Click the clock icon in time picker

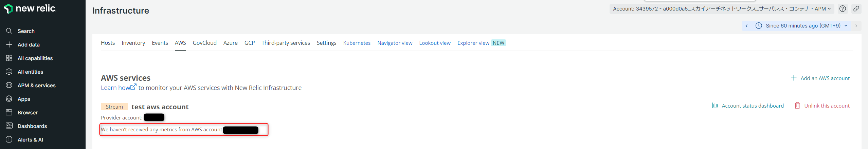click(x=759, y=26)
